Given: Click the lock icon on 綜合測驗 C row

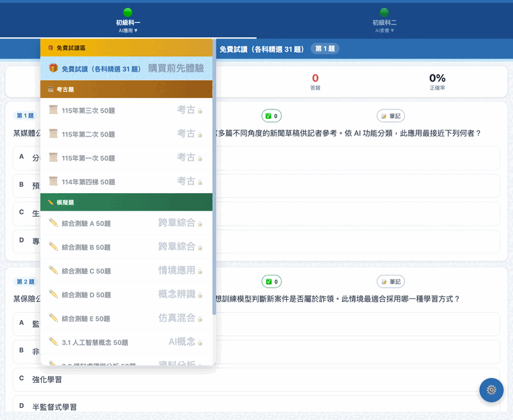Looking at the screenshot, I should coord(200,271).
